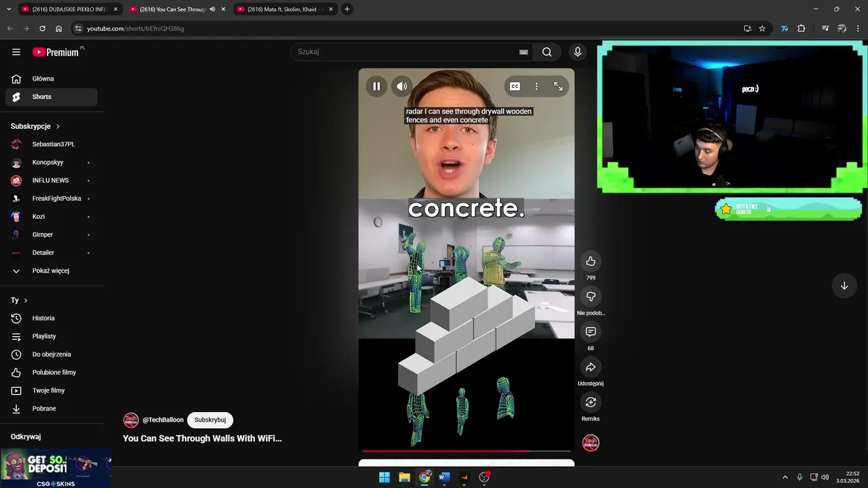
Task: View site information icon in address bar
Action: 78,28
